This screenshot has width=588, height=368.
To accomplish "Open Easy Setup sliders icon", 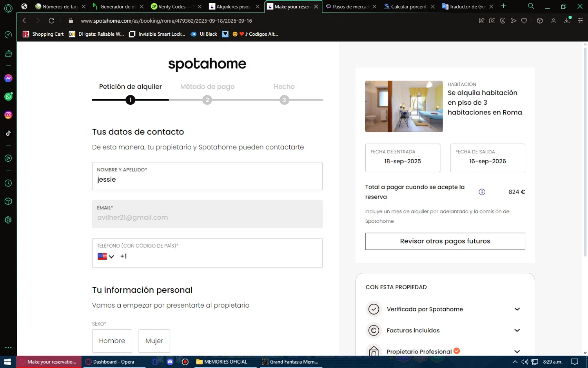I will (x=581, y=21).
